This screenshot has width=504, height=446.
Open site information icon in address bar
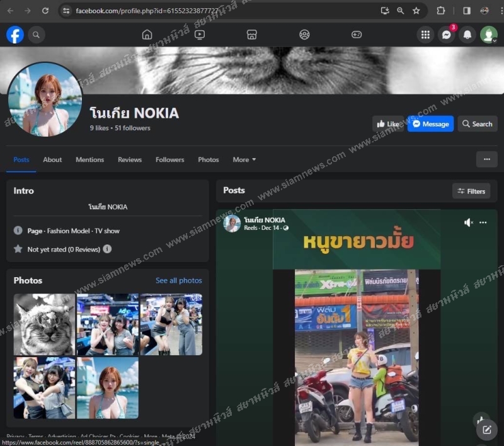[66, 11]
